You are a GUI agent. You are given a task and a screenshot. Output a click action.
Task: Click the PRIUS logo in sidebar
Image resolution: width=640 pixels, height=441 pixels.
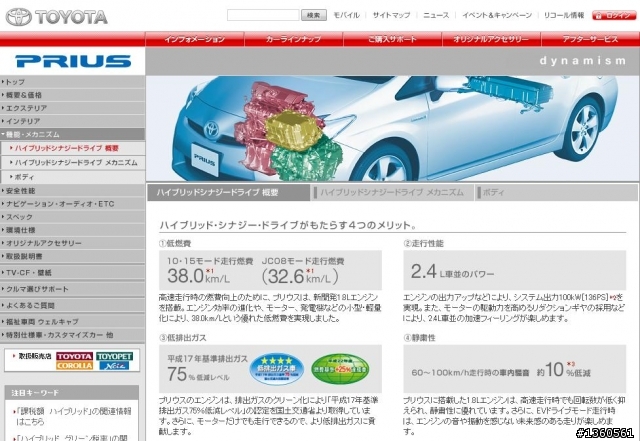click(x=73, y=61)
